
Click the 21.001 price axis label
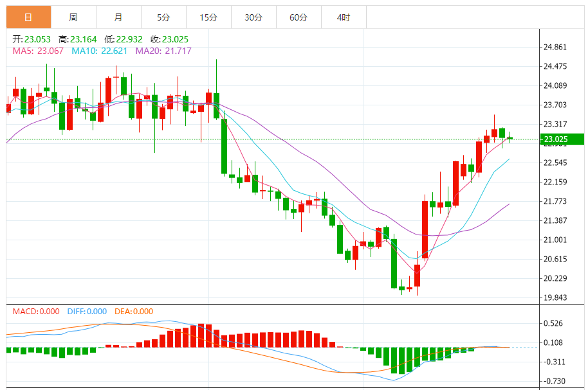coord(555,240)
